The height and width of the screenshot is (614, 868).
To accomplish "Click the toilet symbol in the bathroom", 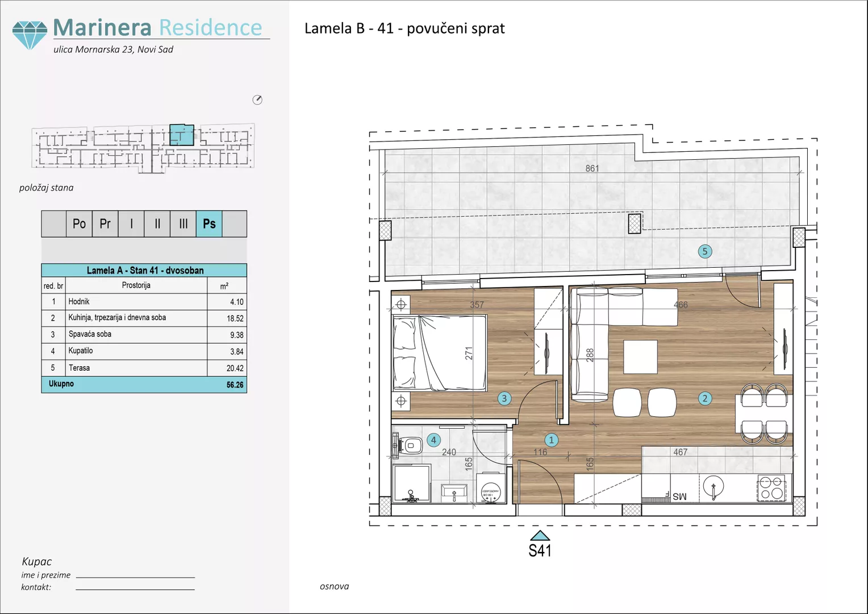I will 408,445.
